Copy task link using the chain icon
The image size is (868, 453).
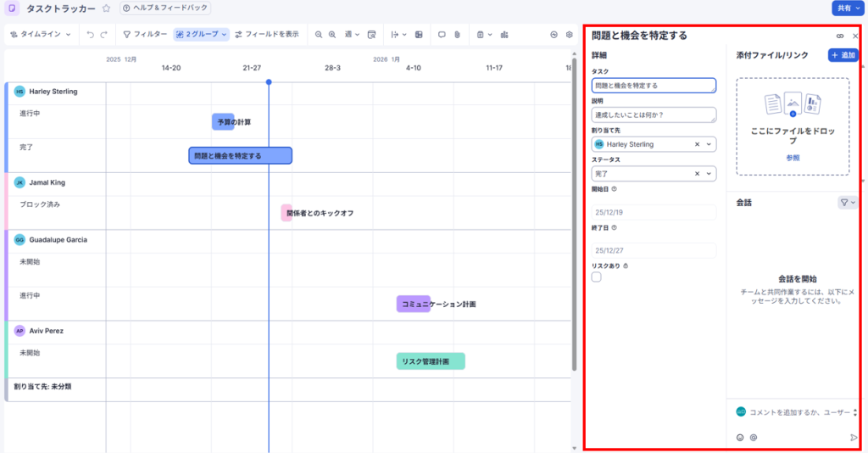pos(840,36)
